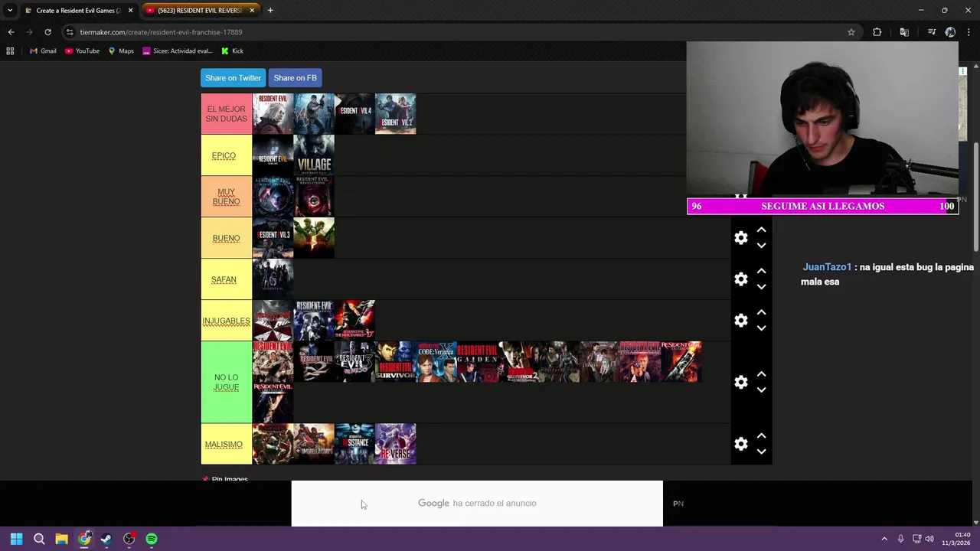Open settings gear for the INJUGABLES tier
Viewport: 980px width, 551px height.
pos(740,321)
